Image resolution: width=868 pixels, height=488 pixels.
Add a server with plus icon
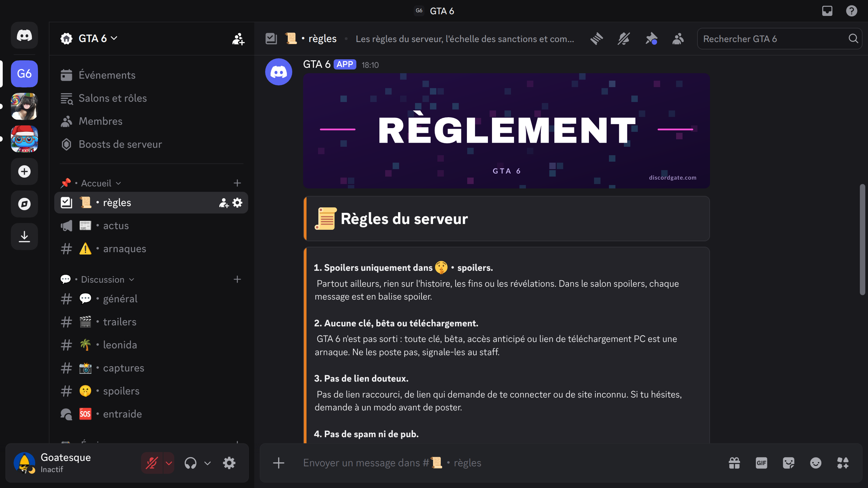pyautogui.click(x=24, y=171)
